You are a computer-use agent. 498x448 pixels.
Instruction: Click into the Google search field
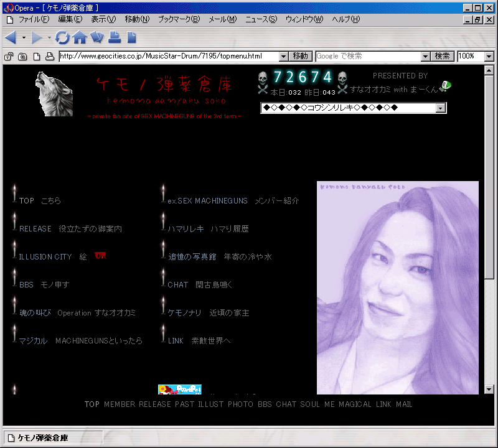369,57
